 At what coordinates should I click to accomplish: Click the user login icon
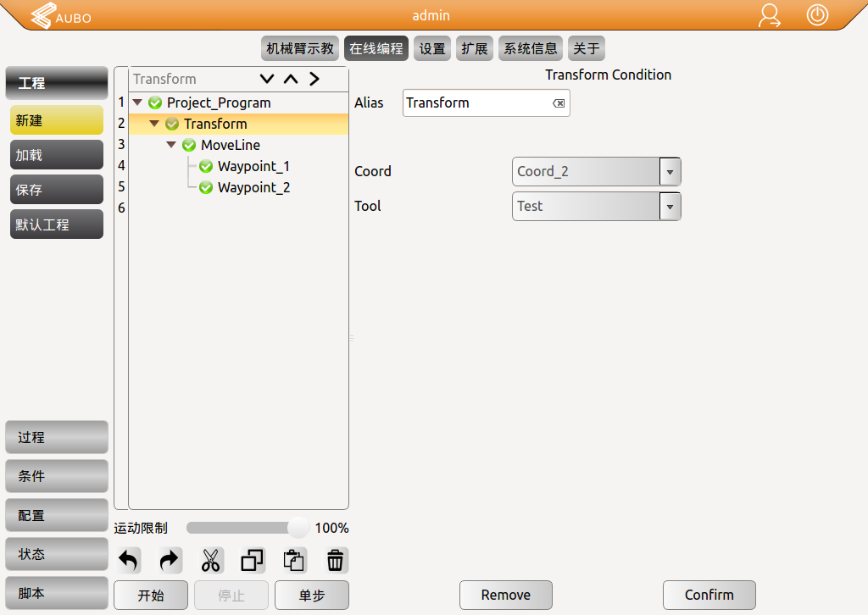pos(770,15)
